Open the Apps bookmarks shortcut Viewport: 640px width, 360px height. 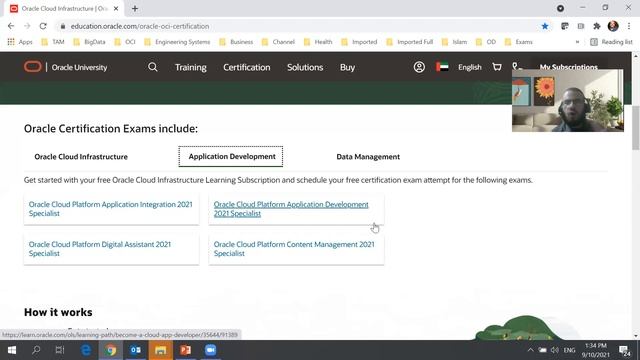[x=20, y=42]
